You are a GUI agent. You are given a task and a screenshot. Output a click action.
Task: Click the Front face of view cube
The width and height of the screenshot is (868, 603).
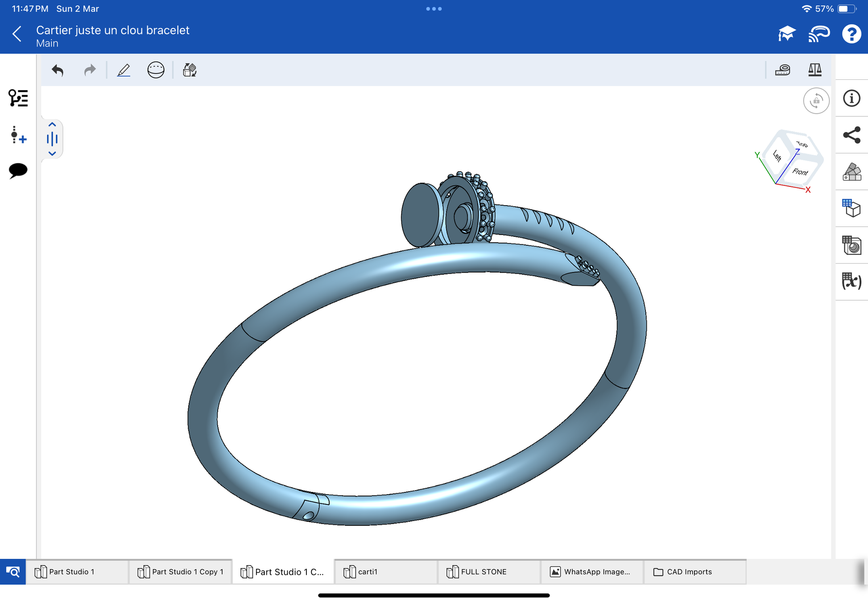point(801,172)
